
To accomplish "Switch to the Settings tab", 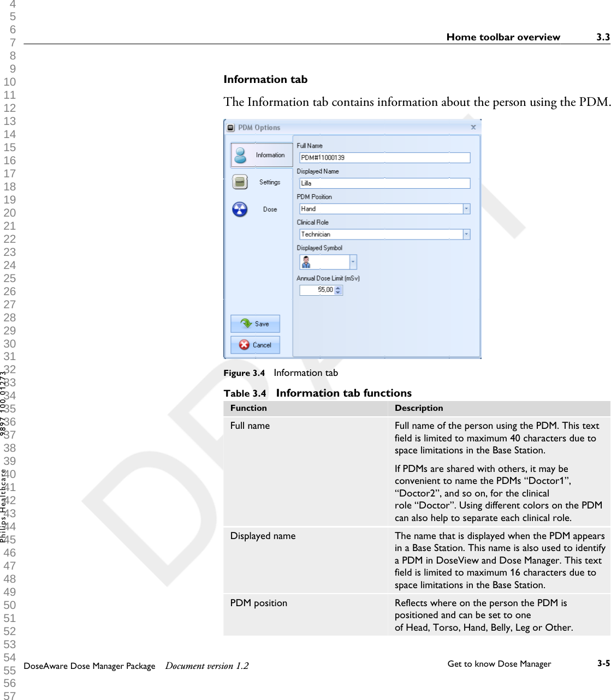I will pyautogui.click(x=262, y=182).
